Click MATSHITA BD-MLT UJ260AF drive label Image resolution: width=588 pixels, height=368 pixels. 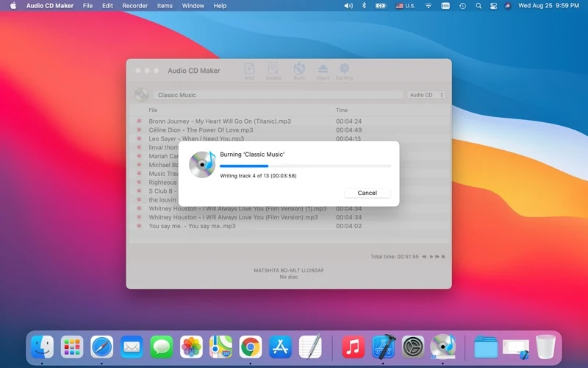(289, 270)
